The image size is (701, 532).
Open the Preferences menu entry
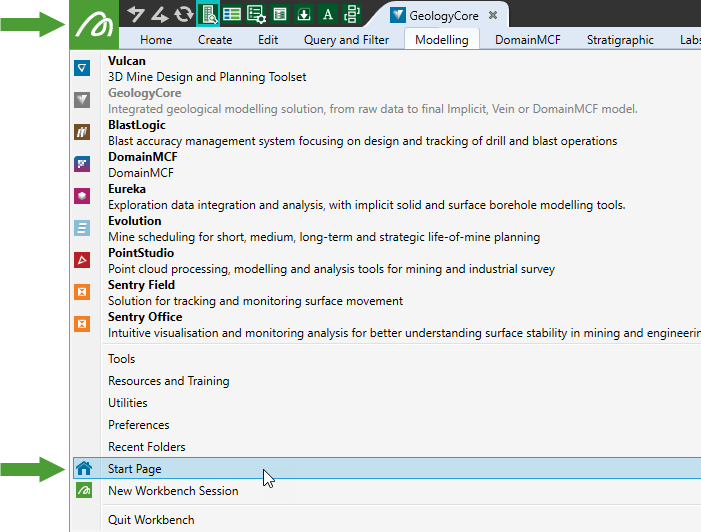(x=386, y=425)
